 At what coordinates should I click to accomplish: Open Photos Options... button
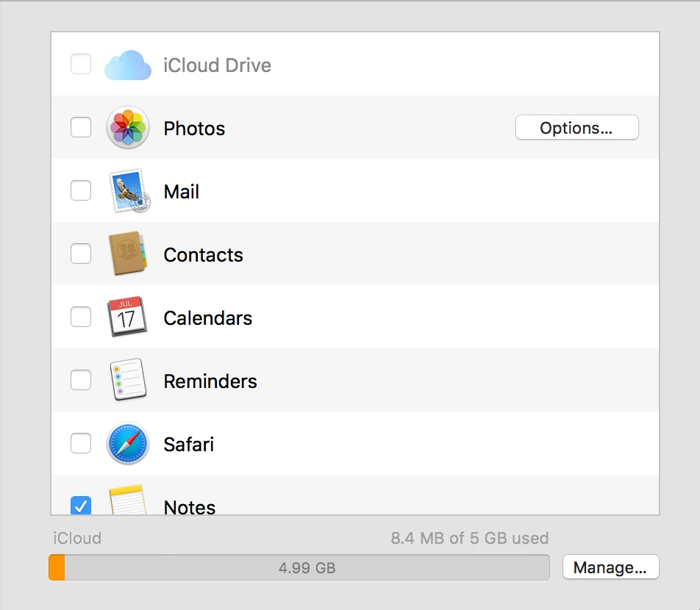pyautogui.click(x=576, y=128)
